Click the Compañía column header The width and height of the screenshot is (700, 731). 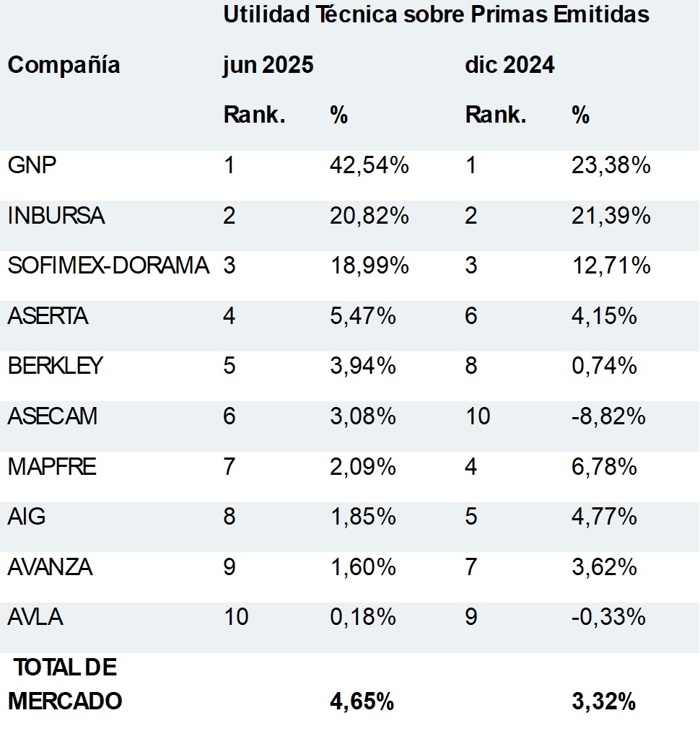click(x=64, y=65)
